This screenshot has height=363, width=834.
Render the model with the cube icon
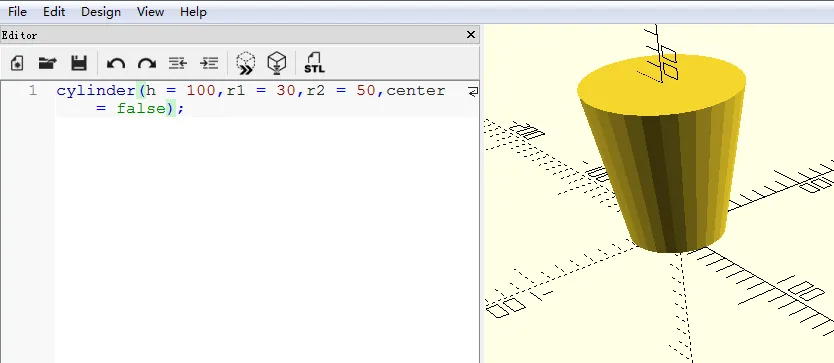(277, 63)
